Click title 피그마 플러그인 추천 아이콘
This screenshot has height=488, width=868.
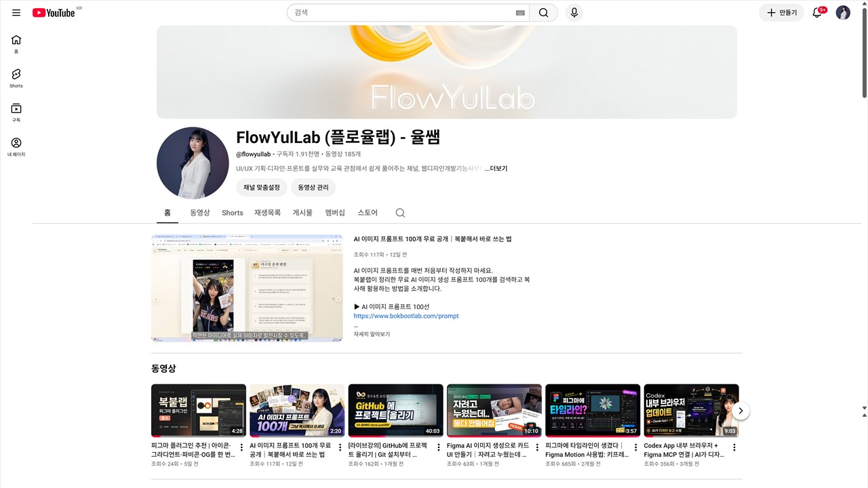(193, 450)
